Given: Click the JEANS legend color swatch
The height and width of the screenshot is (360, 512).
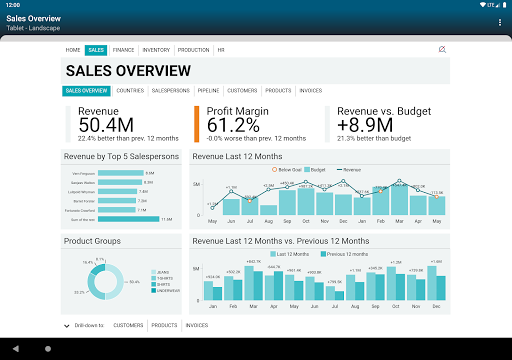Looking at the screenshot, I should 154,272.
